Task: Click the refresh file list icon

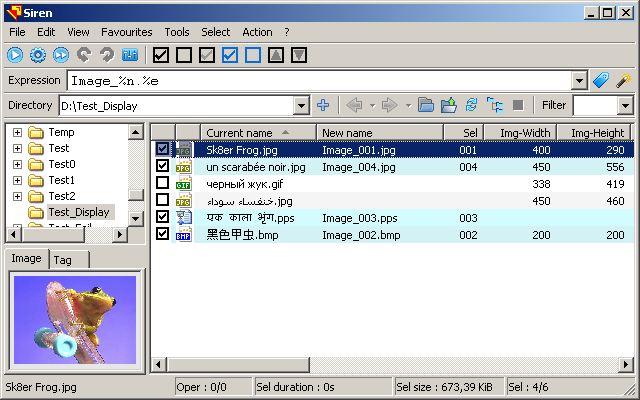Action: point(471,105)
